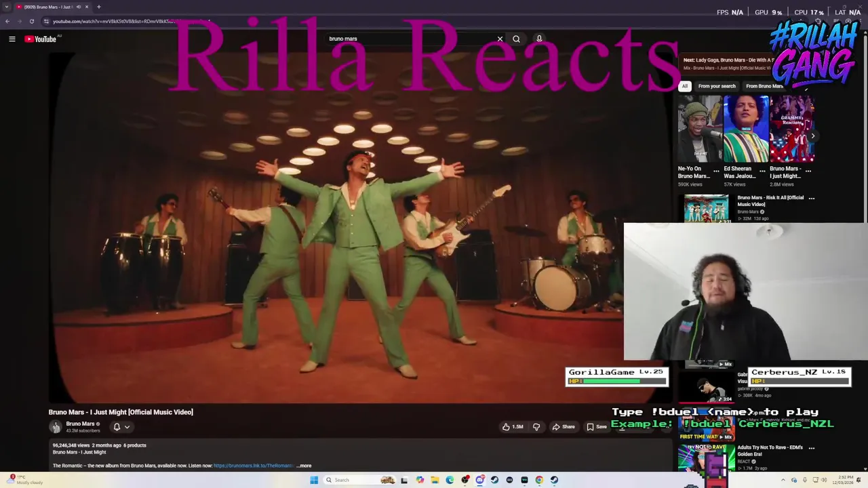Close the Bruno Mars browser tab
Screen dimensions: 868x488
point(87,7)
